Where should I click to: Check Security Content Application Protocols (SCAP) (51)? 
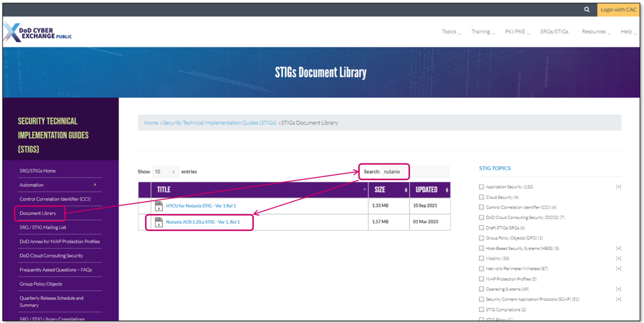click(x=481, y=299)
